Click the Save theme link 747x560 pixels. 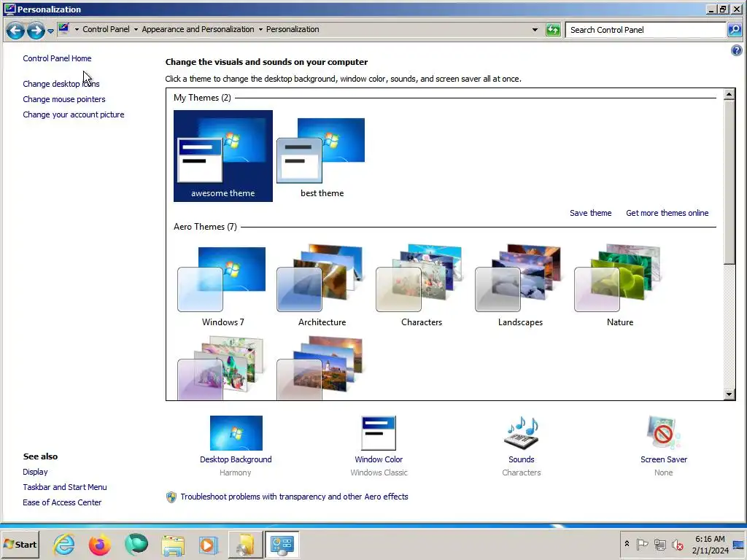point(590,213)
